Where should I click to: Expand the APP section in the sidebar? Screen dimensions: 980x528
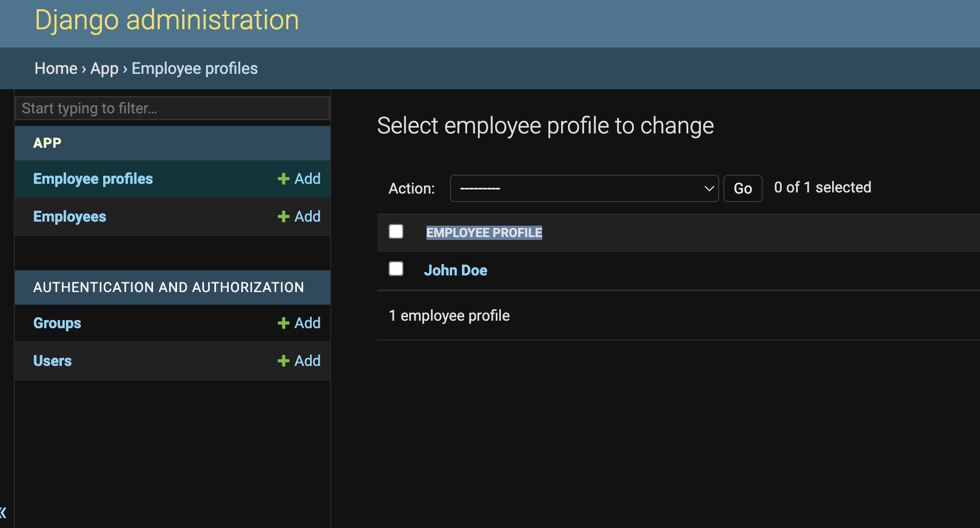click(47, 143)
